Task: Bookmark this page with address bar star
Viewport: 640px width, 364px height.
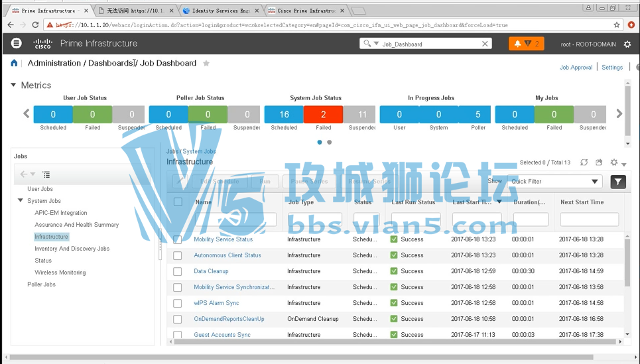Action: coord(617,25)
